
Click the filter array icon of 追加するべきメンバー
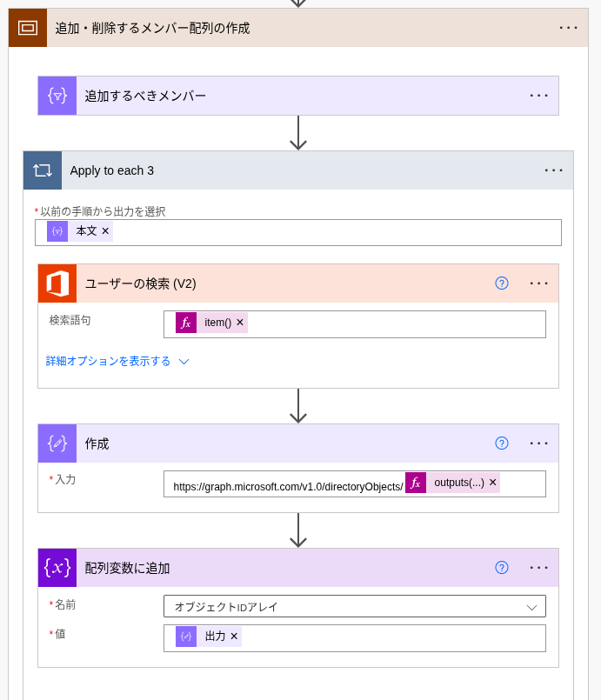(x=57, y=96)
